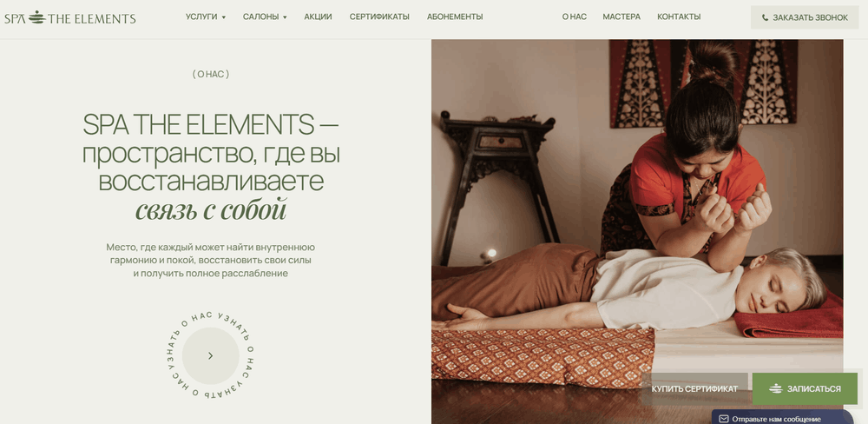Click the Заказать звонок button
This screenshot has height=424, width=868.
pyautogui.click(x=805, y=17)
